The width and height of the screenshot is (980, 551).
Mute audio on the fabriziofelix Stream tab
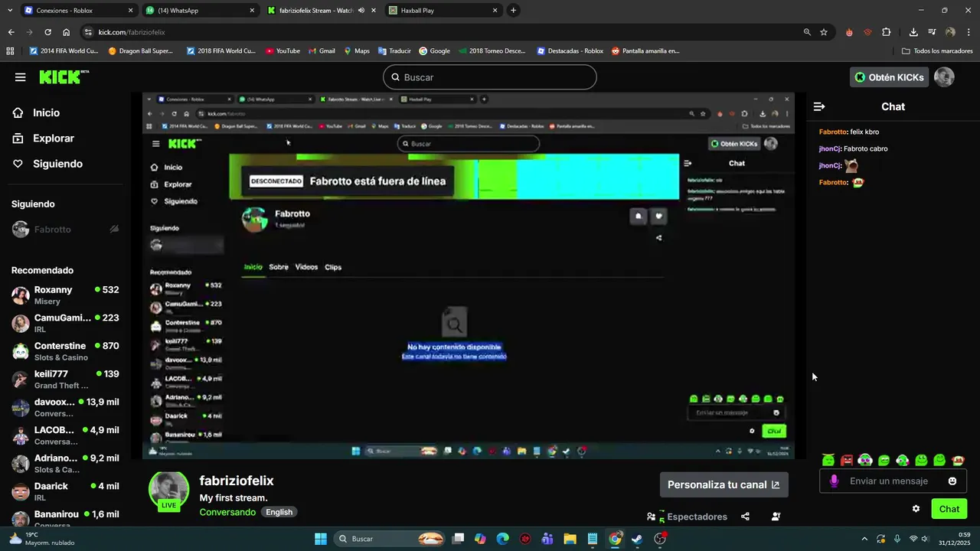(361, 11)
